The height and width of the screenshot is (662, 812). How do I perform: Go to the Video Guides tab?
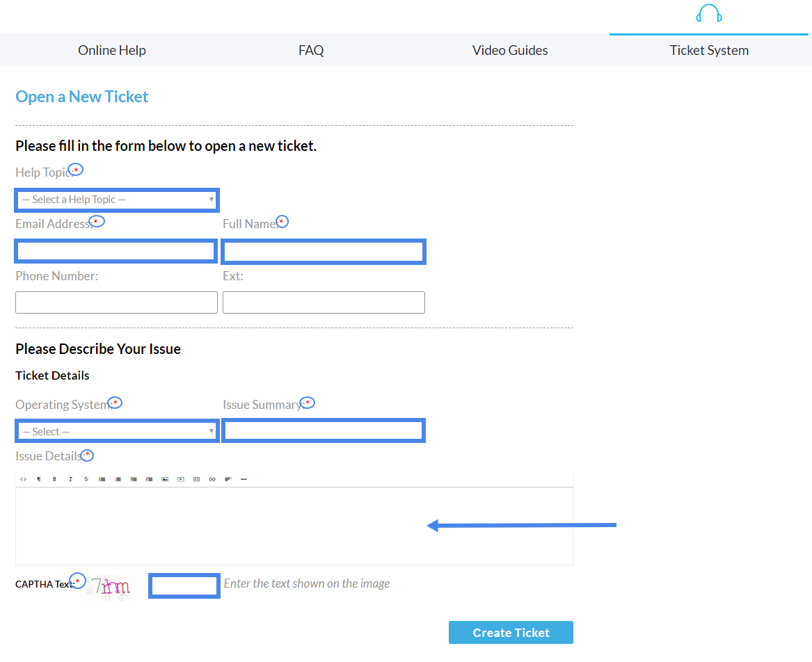click(x=510, y=50)
